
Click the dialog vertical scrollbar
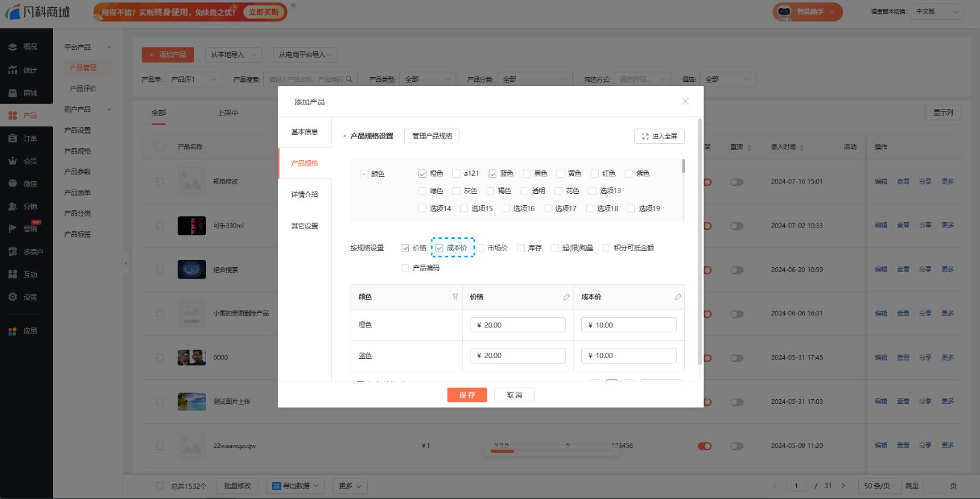tap(699, 241)
